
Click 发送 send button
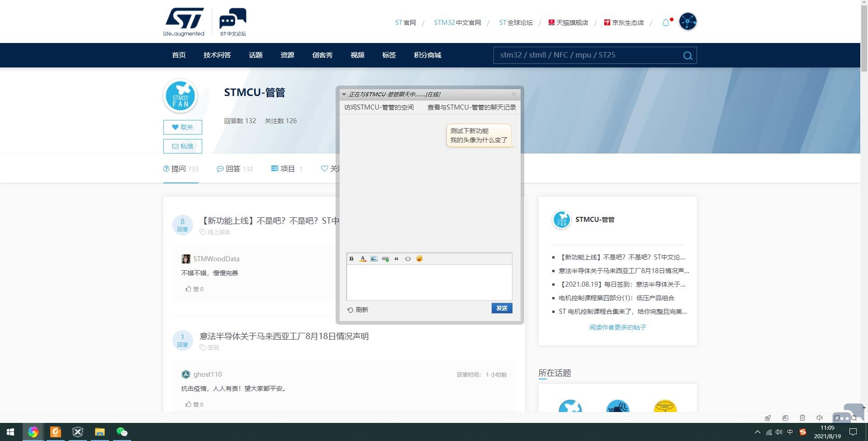(x=502, y=308)
